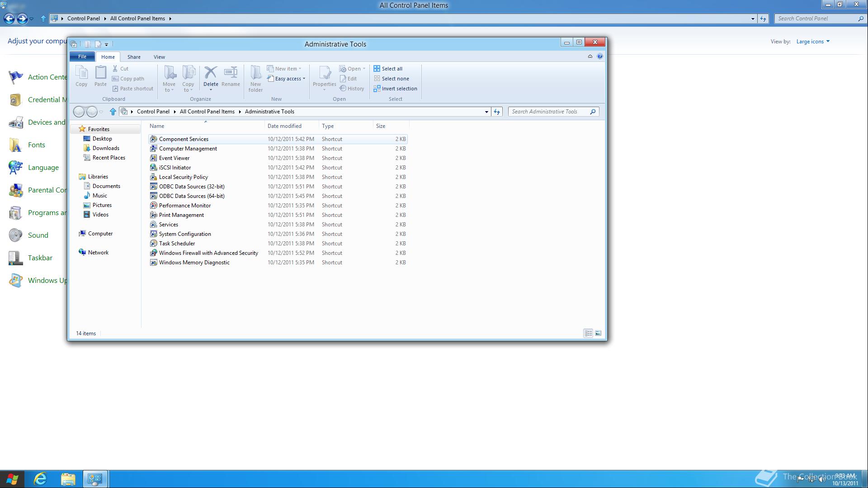Click Paste shortcut in ribbon
Viewport: 868px width, 488px height.
point(132,89)
